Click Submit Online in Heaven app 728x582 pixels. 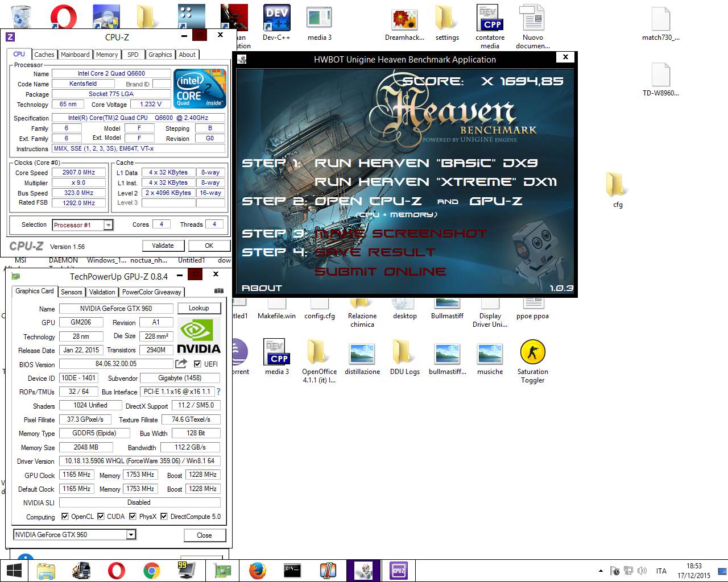(380, 272)
